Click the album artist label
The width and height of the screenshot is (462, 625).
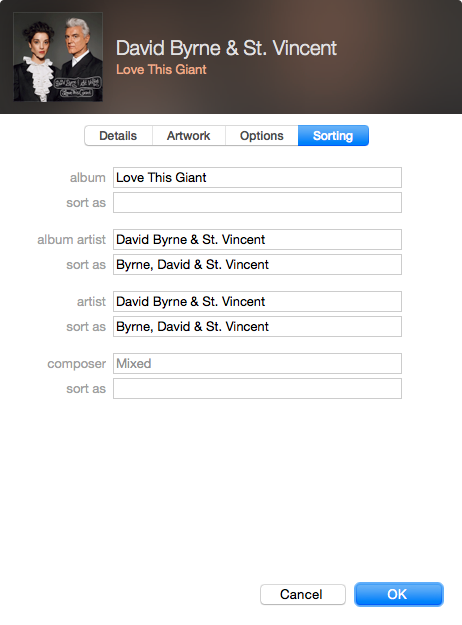[x=71, y=240]
